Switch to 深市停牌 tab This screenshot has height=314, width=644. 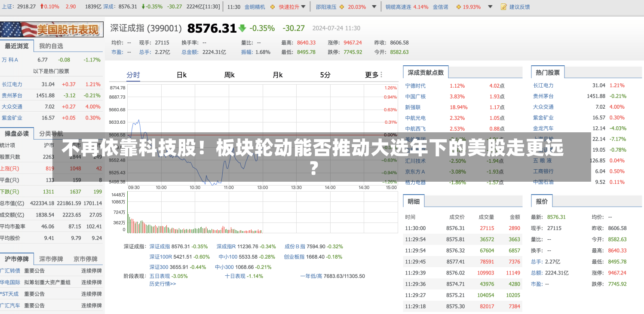coord(51,259)
